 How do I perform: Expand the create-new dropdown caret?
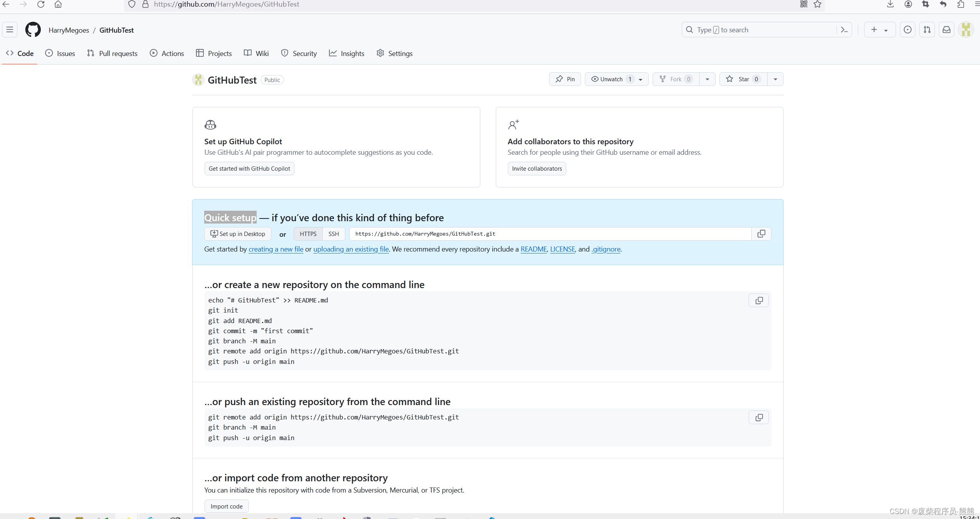[886, 30]
